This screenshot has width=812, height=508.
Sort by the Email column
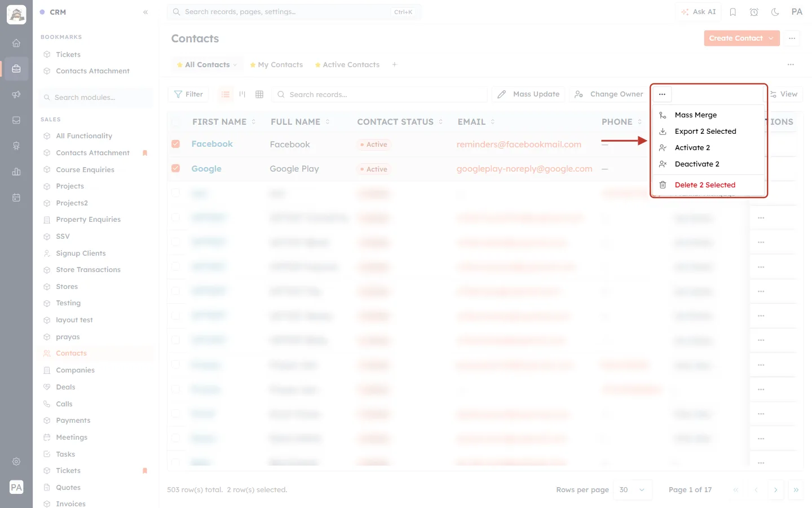(476, 122)
